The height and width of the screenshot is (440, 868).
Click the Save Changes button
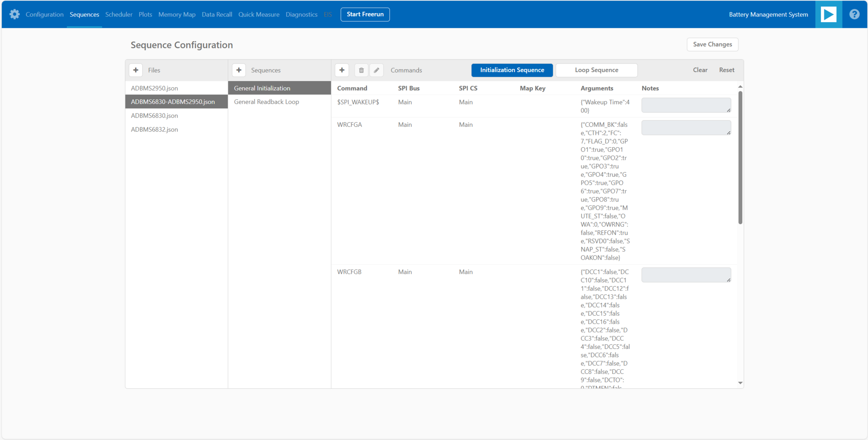(712, 44)
